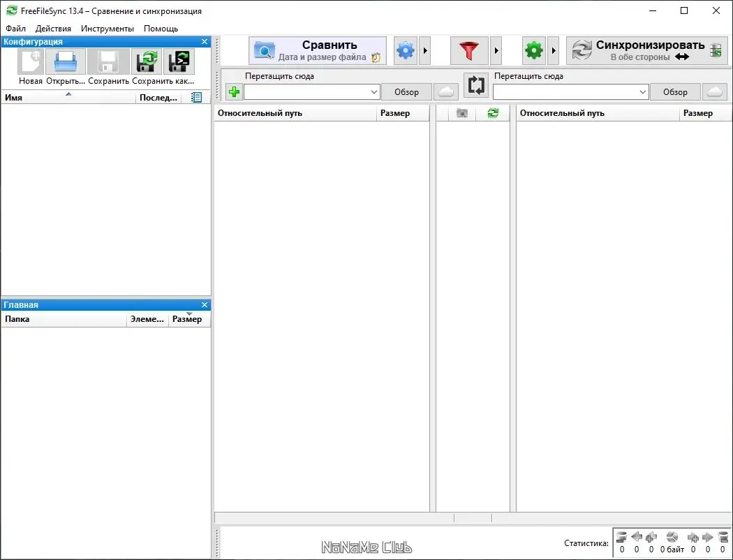Viewport: 733px width, 560px height.
Task: Click Сохранить как batch job icon
Action: coord(179,61)
